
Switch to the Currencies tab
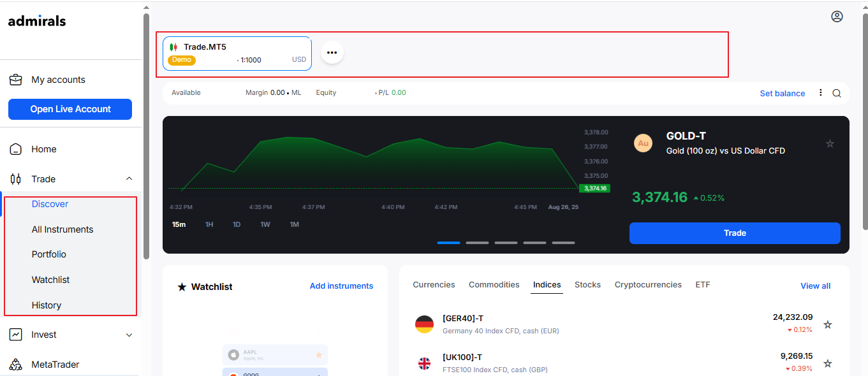434,285
